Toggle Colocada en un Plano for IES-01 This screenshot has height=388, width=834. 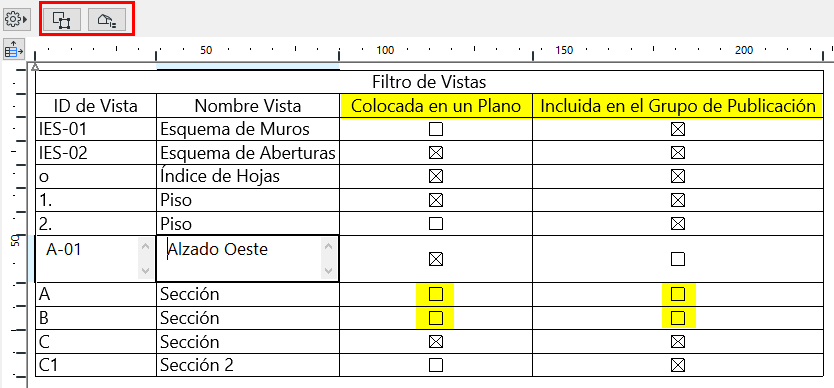click(x=436, y=129)
